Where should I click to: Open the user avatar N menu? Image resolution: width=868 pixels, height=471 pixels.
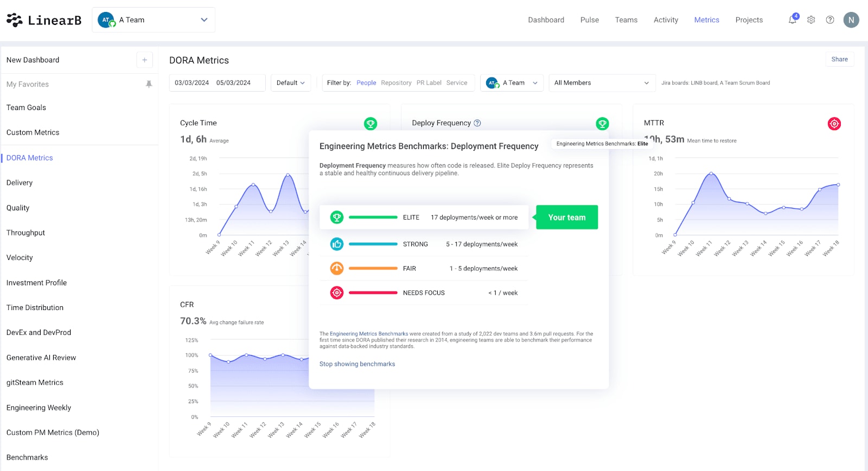tap(851, 20)
